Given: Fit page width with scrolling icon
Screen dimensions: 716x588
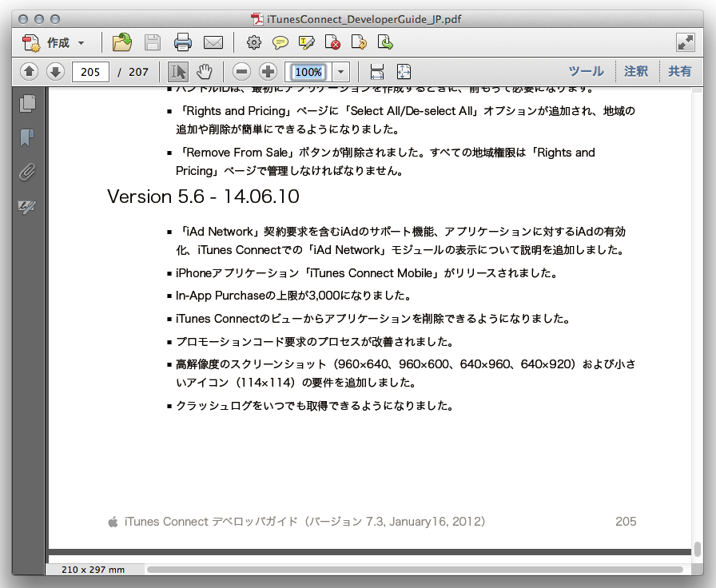Looking at the screenshot, I should [377, 72].
